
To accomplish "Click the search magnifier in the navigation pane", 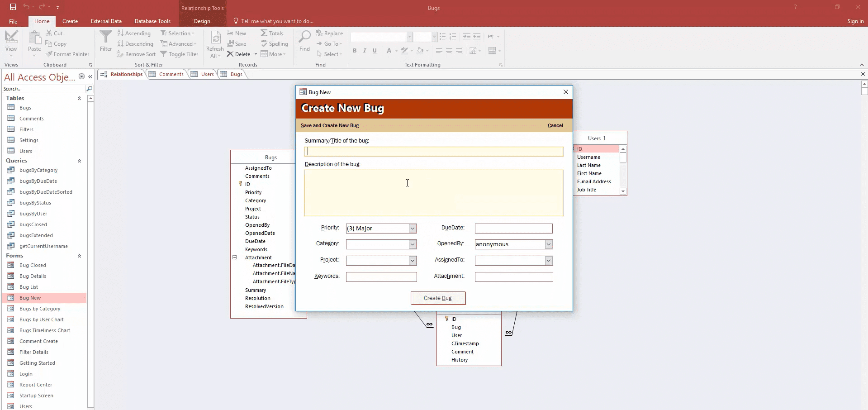I will [89, 89].
